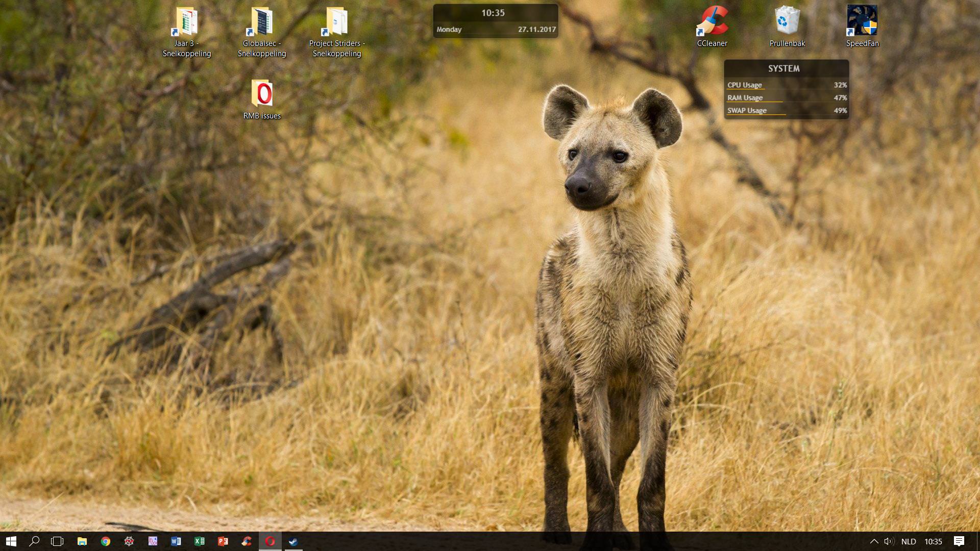Open the Action Center notifications panel
The image size is (980, 551).
click(x=959, y=541)
